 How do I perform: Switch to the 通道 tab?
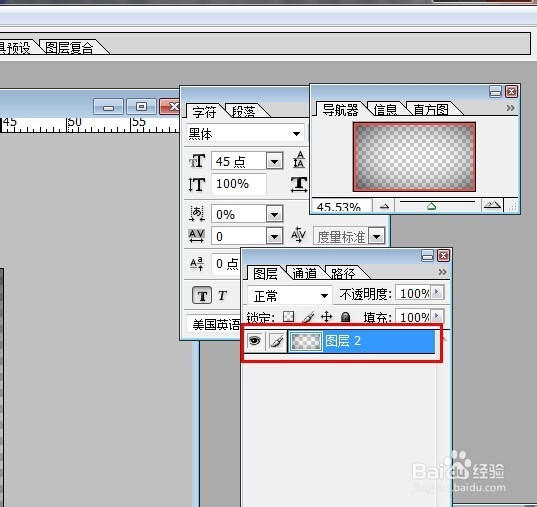[x=304, y=274]
